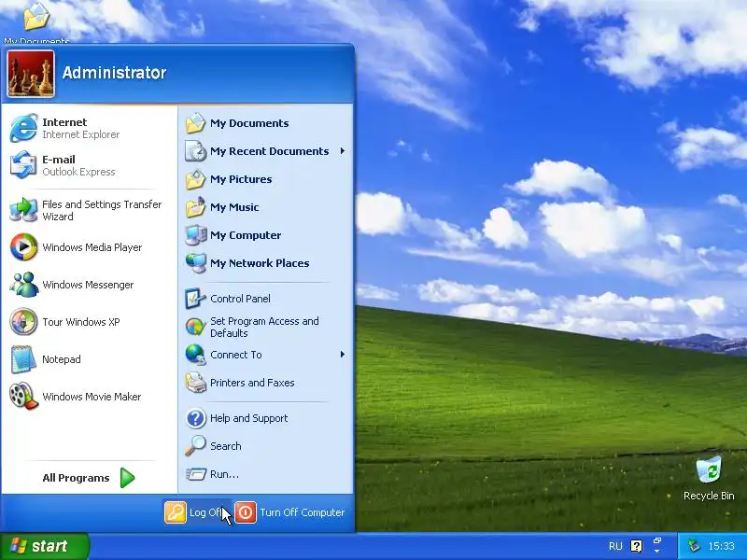Open the E-mail menu entry

(89, 165)
